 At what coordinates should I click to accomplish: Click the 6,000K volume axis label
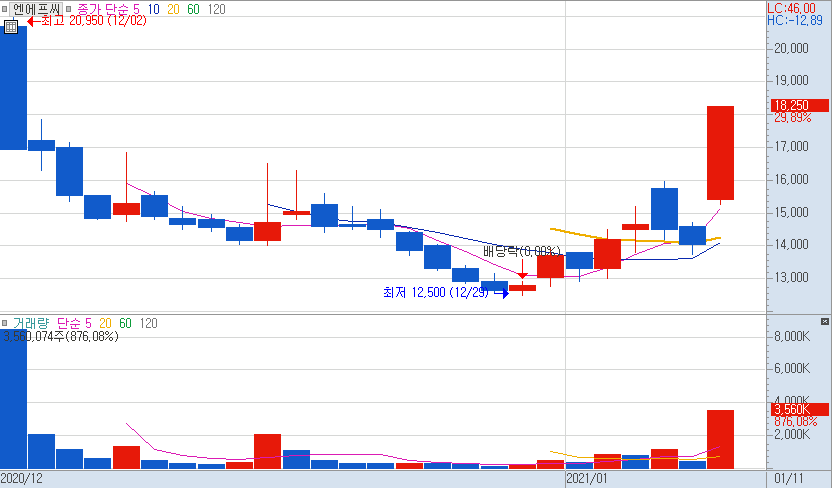point(792,369)
